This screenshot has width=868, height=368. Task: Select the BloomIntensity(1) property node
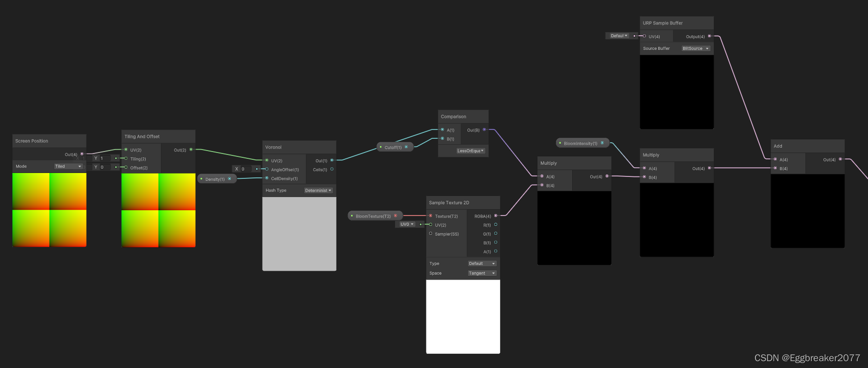pos(583,143)
